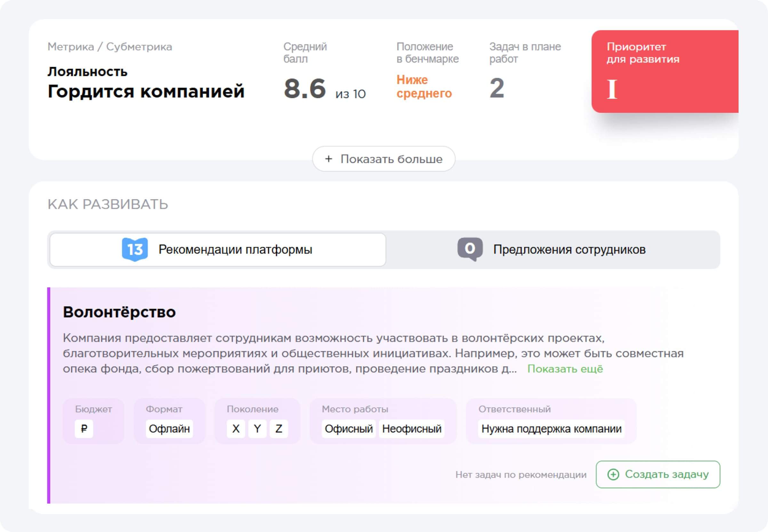This screenshot has width=768, height=532.
Task: Click the 8.6 average score value
Action: [305, 88]
